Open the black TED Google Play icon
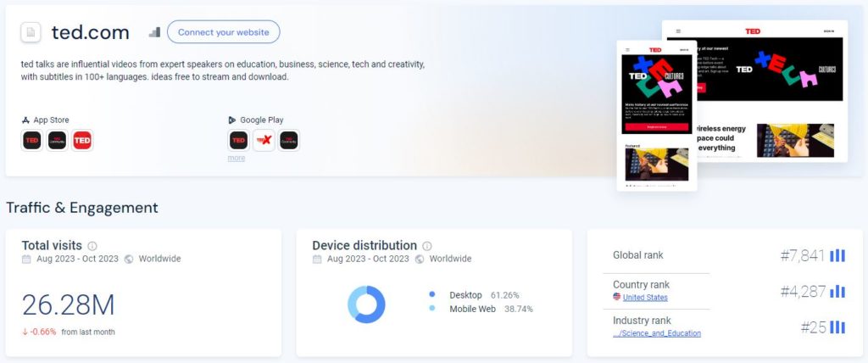 238,140
